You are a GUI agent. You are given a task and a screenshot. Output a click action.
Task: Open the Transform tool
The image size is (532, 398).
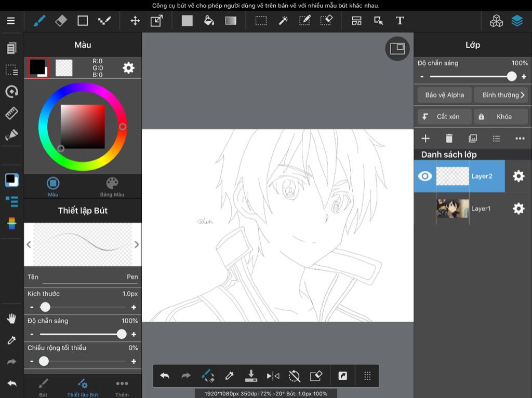(156, 21)
